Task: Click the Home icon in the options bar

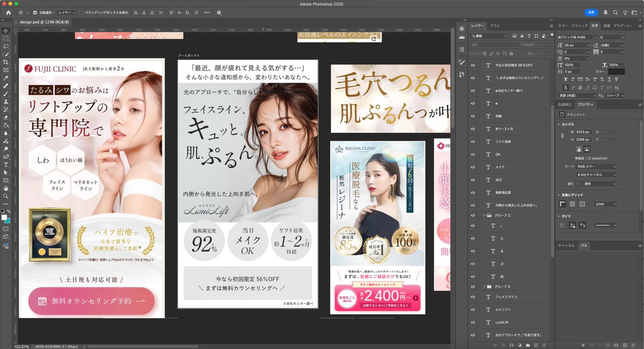Action: [8, 12]
